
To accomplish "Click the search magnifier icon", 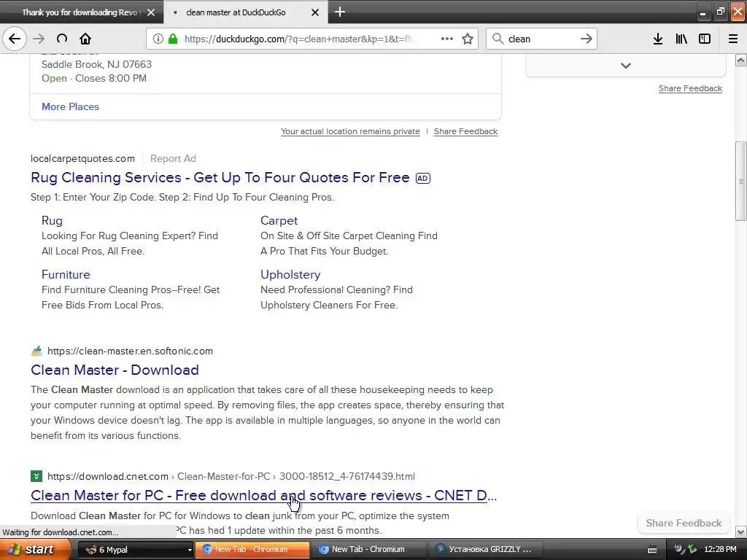I will pos(498,39).
